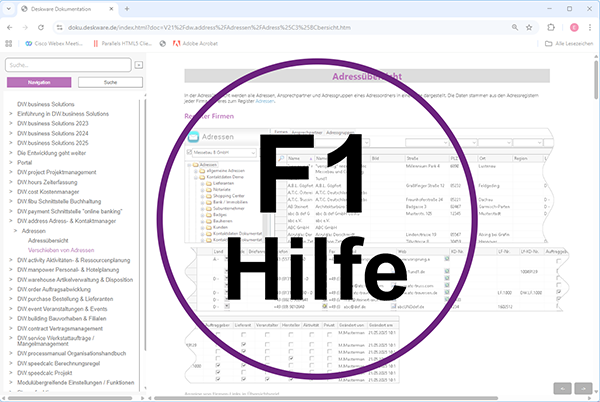Screen dimensions: 600x402
Task: Click the browser forward arrow
Action: pyautogui.click(x=25, y=28)
